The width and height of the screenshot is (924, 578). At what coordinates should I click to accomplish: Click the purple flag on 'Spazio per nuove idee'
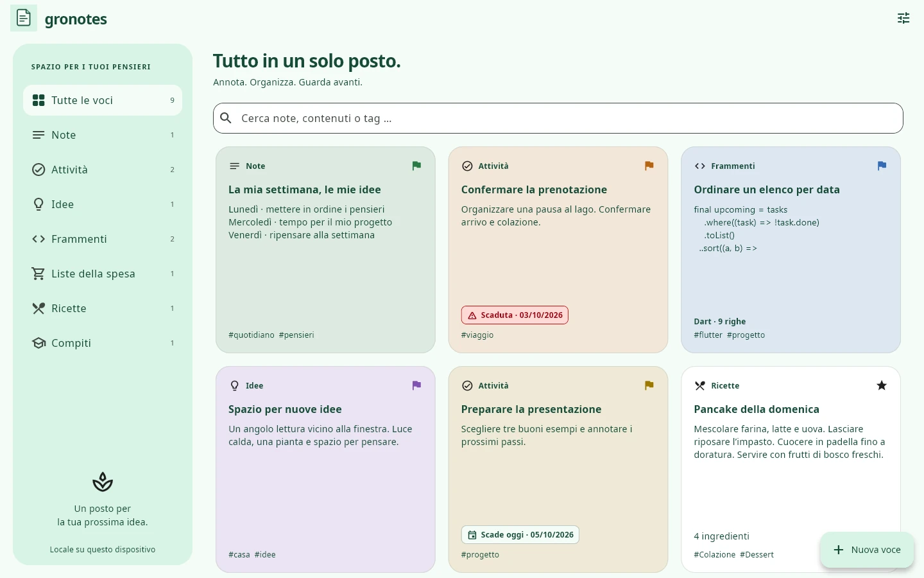tap(416, 385)
